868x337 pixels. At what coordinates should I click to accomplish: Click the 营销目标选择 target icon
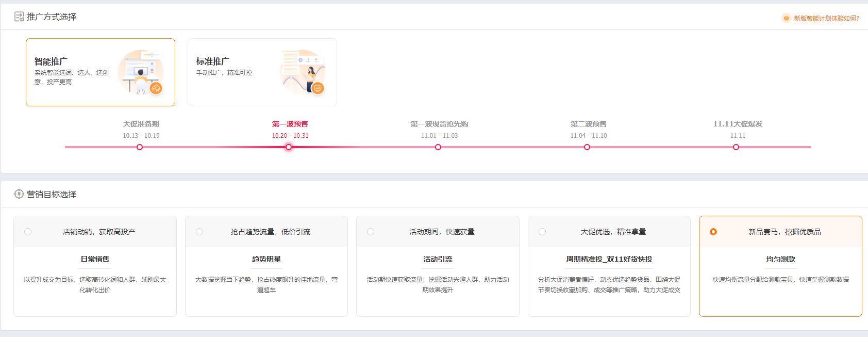[x=19, y=194]
